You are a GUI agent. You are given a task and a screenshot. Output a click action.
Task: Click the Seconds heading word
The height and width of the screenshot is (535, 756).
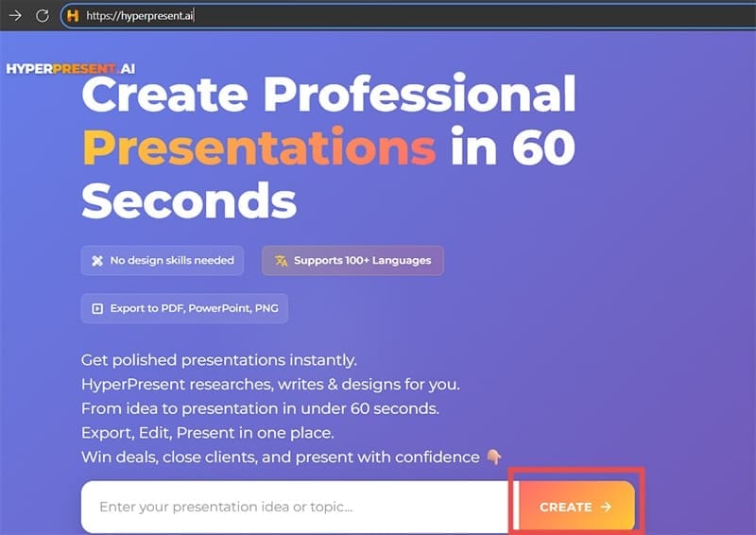189,200
